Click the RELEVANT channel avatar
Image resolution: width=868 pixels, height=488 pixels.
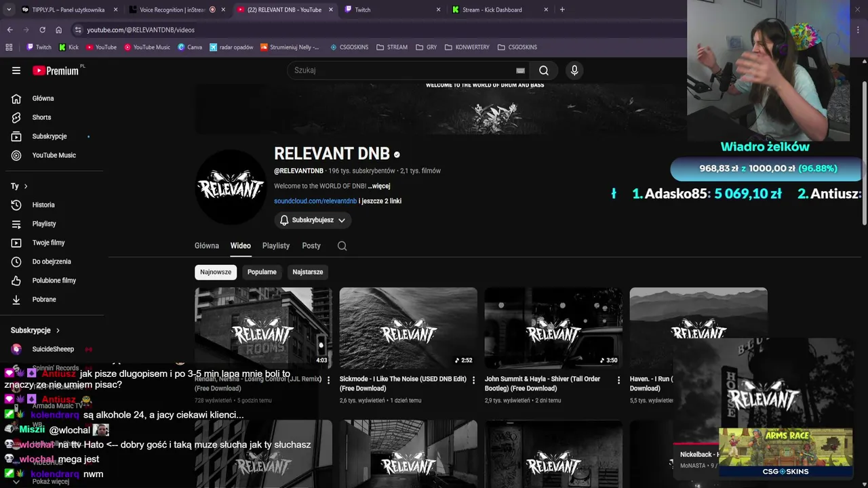click(x=231, y=188)
